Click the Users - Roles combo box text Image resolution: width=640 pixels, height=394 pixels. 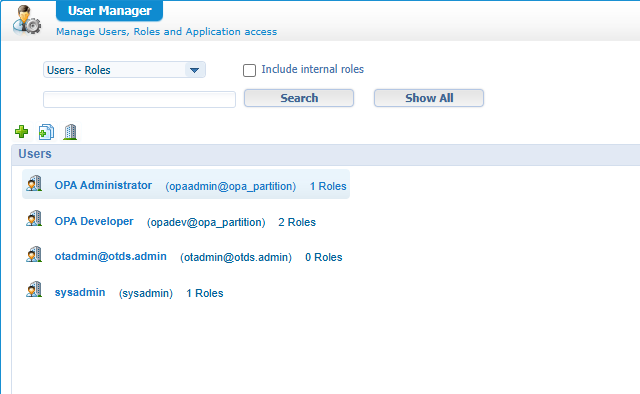point(79,70)
